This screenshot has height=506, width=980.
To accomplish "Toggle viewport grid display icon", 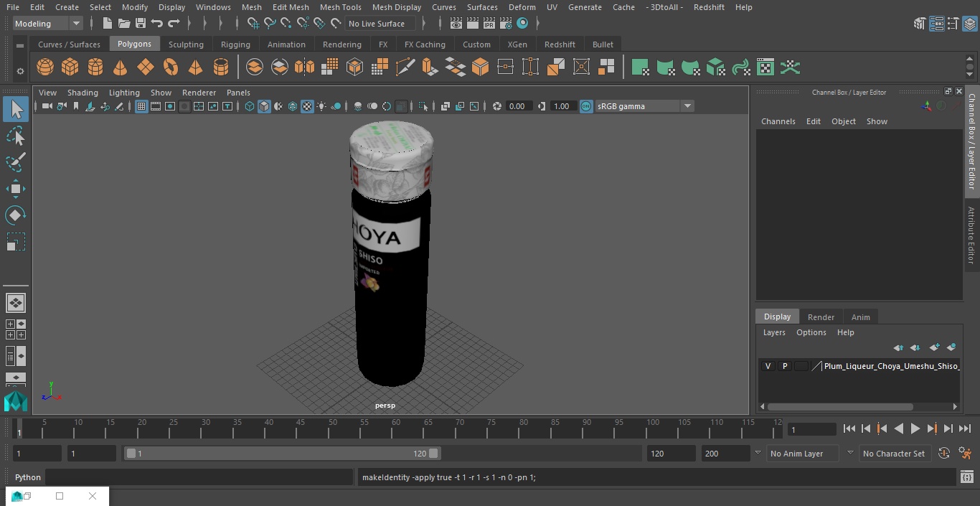I will tap(141, 106).
